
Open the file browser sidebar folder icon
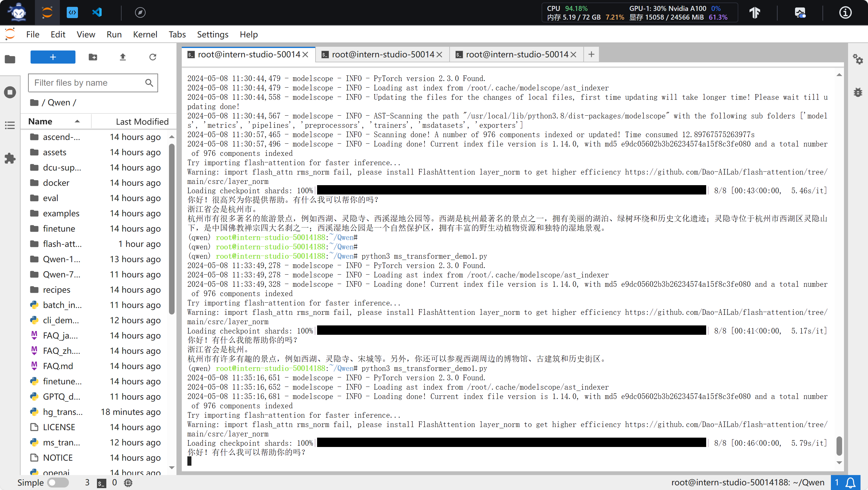[x=10, y=59]
